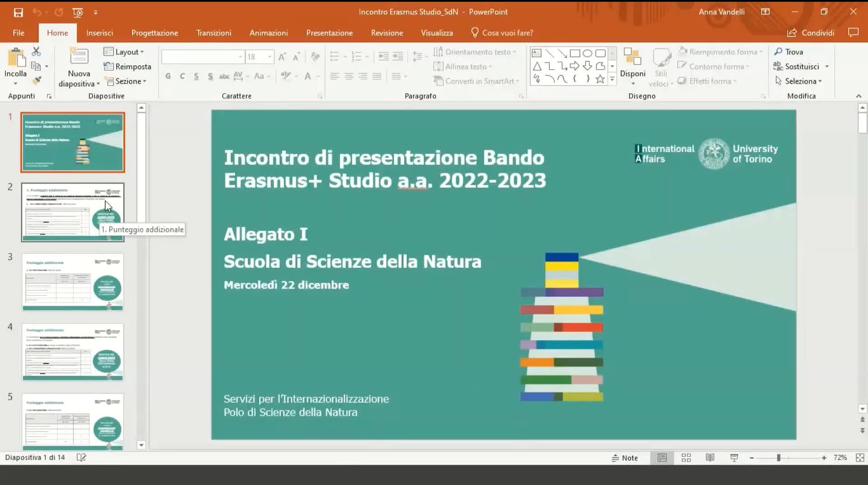Click the Undo arrow in Quick Access toolbar

[37, 12]
